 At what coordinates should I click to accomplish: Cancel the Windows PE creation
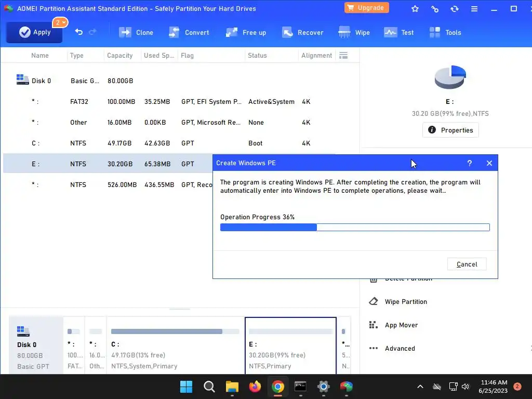(467, 264)
